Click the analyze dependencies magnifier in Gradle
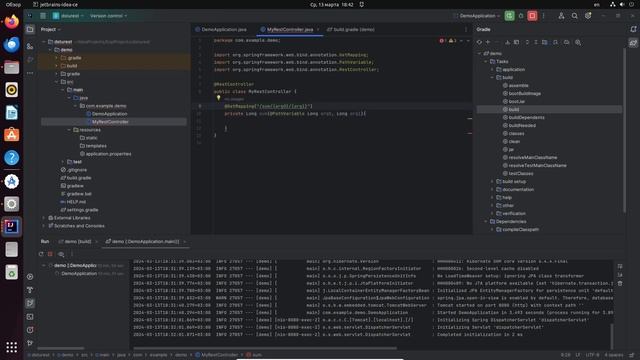The width and height of the screenshot is (640, 360). pos(578,42)
